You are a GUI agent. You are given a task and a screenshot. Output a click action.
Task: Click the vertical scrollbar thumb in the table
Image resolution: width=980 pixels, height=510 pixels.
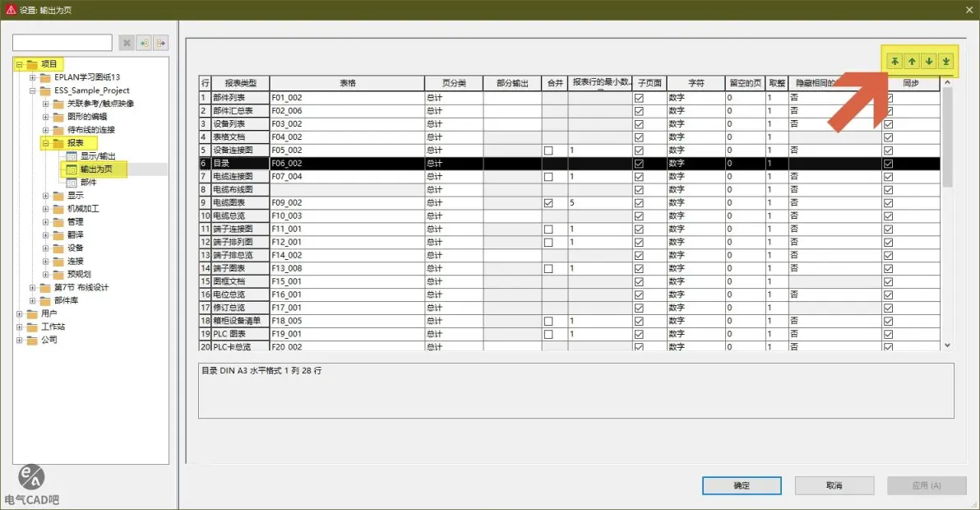point(947,137)
